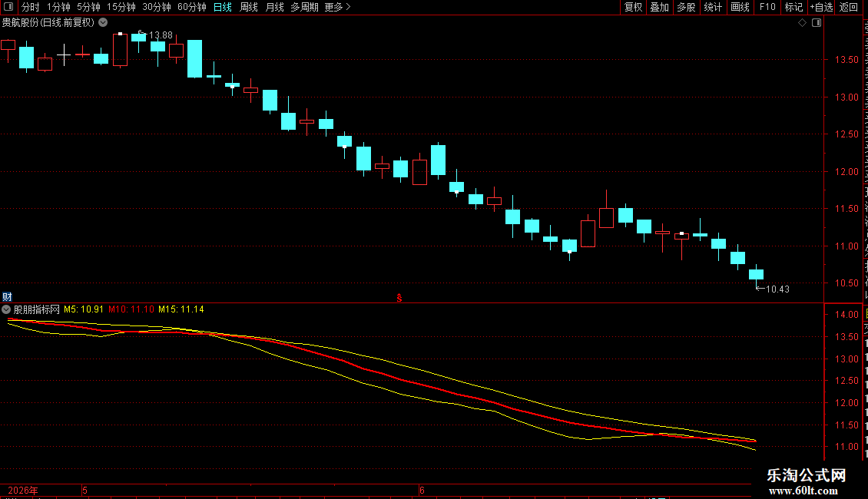
Task: Click the 10.43 low price label
Action: pyautogui.click(x=777, y=289)
